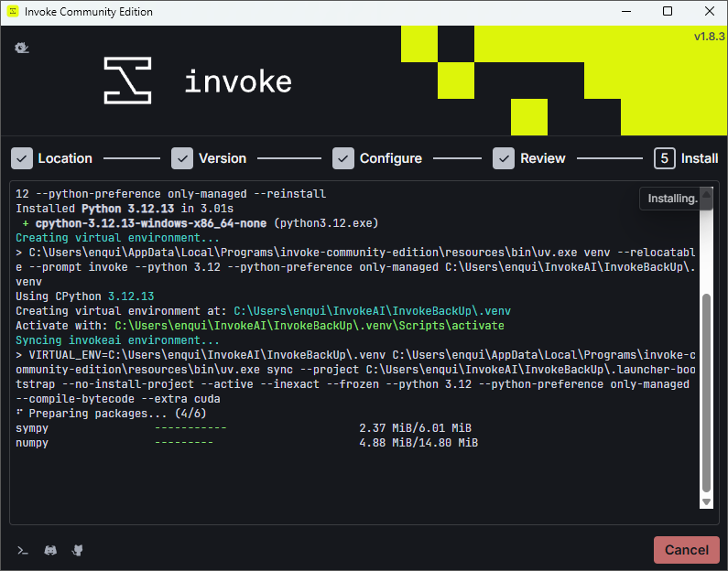Click the 'Installed Python 3.12.13' line
The height and width of the screenshot is (571, 728).
click(125, 209)
